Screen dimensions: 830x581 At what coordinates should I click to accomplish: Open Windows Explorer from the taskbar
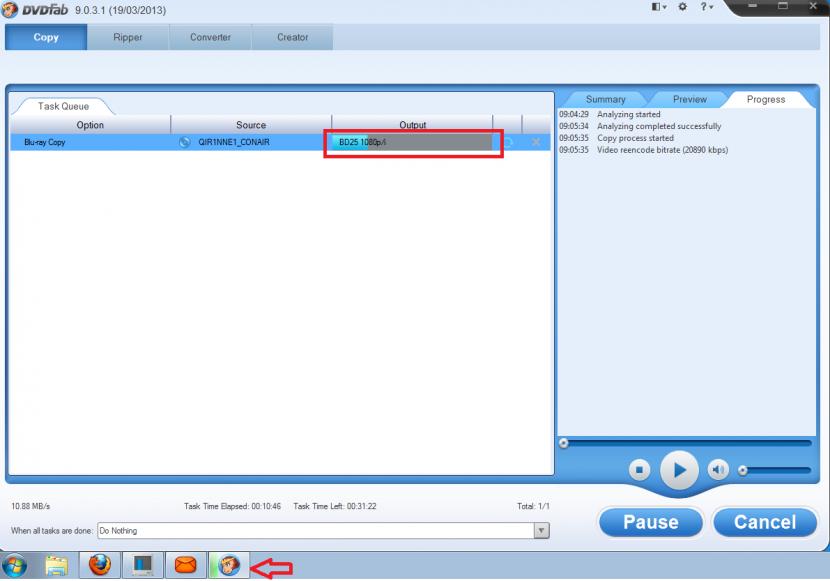tap(57, 566)
